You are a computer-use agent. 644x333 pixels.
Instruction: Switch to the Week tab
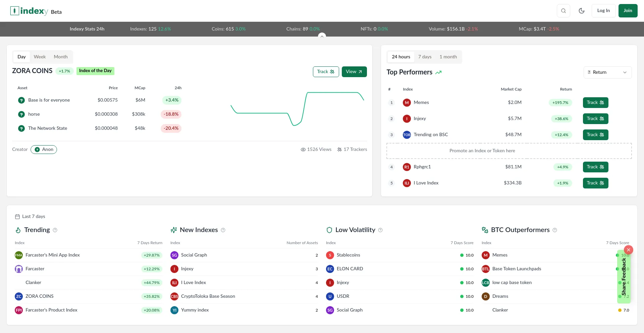(40, 57)
